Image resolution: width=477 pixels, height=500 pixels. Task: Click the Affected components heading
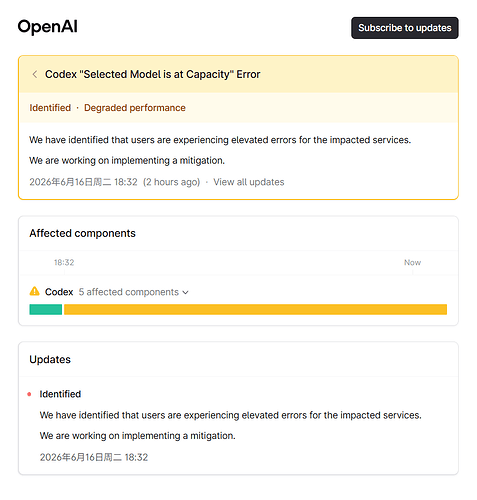click(x=82, y=233)
